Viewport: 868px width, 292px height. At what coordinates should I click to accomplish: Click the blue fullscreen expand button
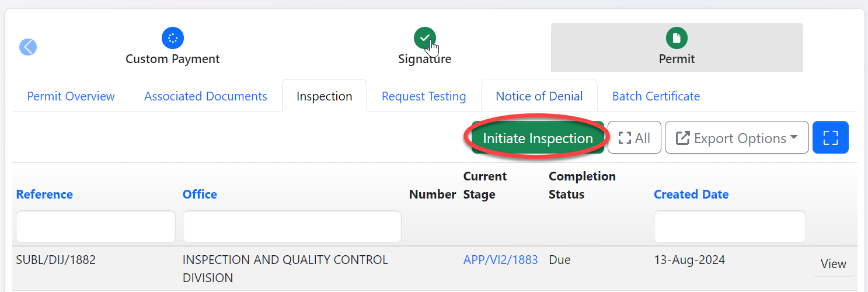click(x=830, y=138)
